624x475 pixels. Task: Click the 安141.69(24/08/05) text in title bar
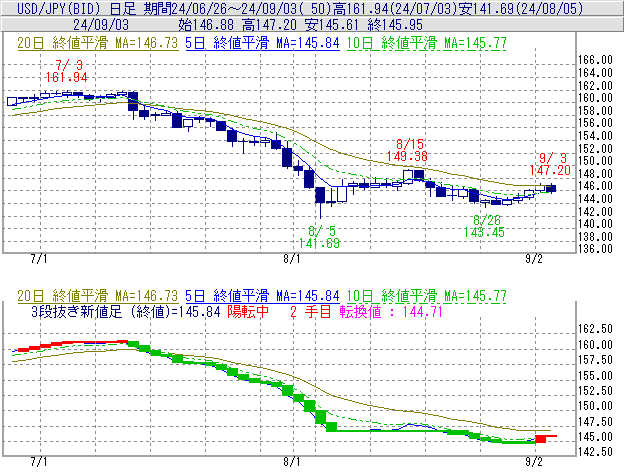[521, 8]
